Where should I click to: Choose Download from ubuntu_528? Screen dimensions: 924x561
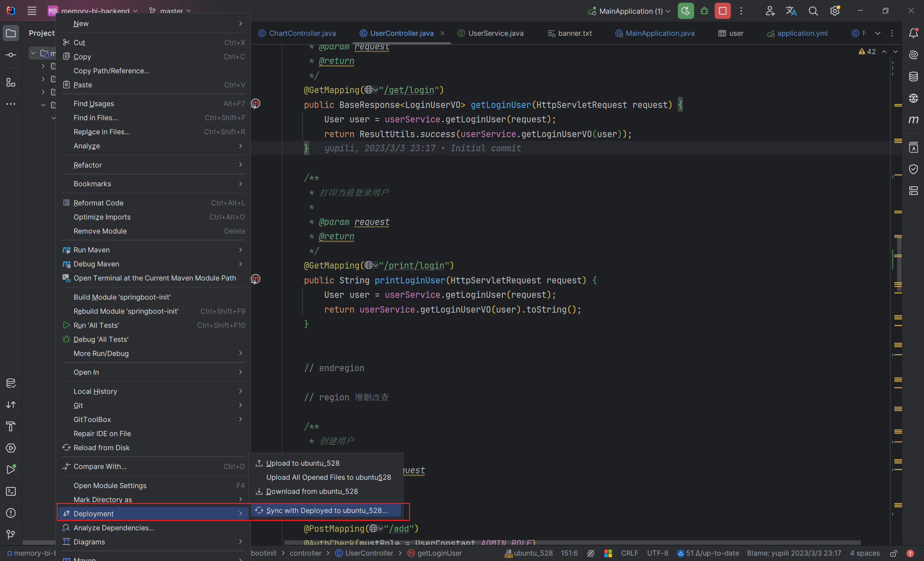(x=326, y=491)
